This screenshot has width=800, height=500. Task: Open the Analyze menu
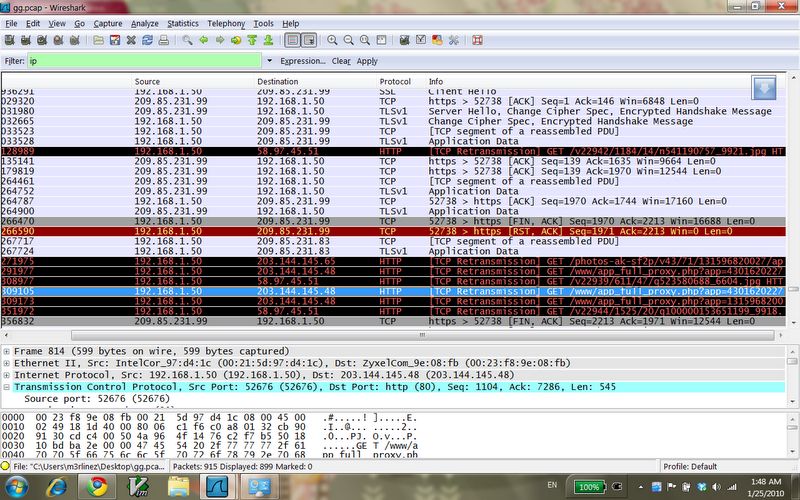click(144, 23)
